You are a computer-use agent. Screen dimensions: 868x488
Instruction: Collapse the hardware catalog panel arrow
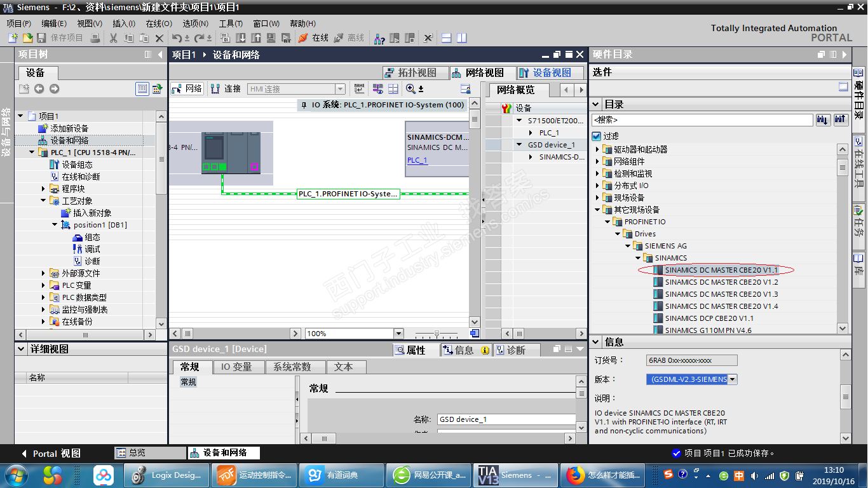[844, 55]
